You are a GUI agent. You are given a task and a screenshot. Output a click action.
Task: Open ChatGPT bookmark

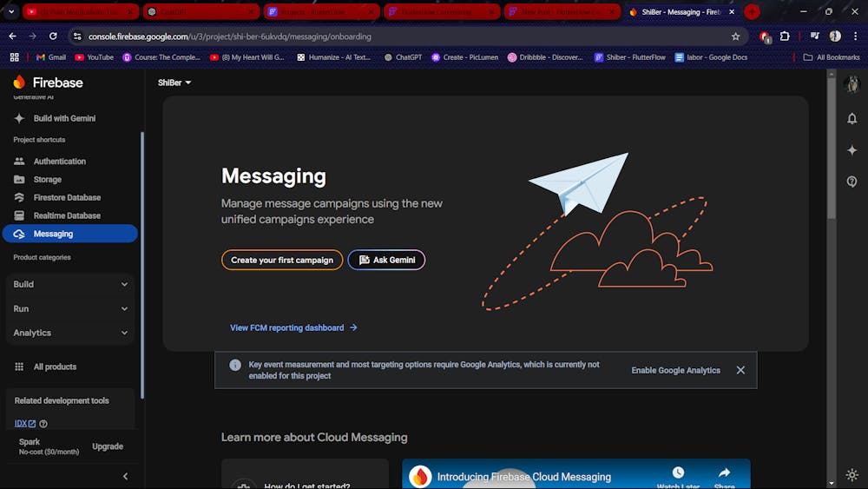click(403, 57)
